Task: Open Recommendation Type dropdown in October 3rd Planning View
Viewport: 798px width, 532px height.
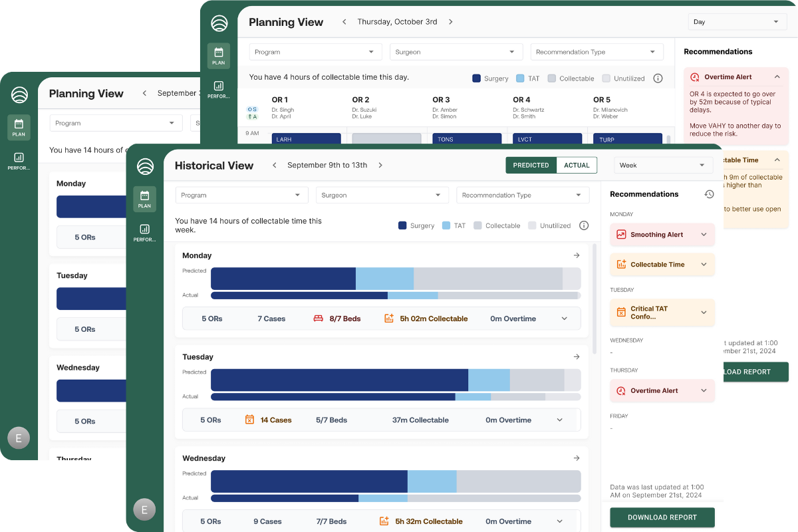Action: pyautogui.click(x=597, y=52)
